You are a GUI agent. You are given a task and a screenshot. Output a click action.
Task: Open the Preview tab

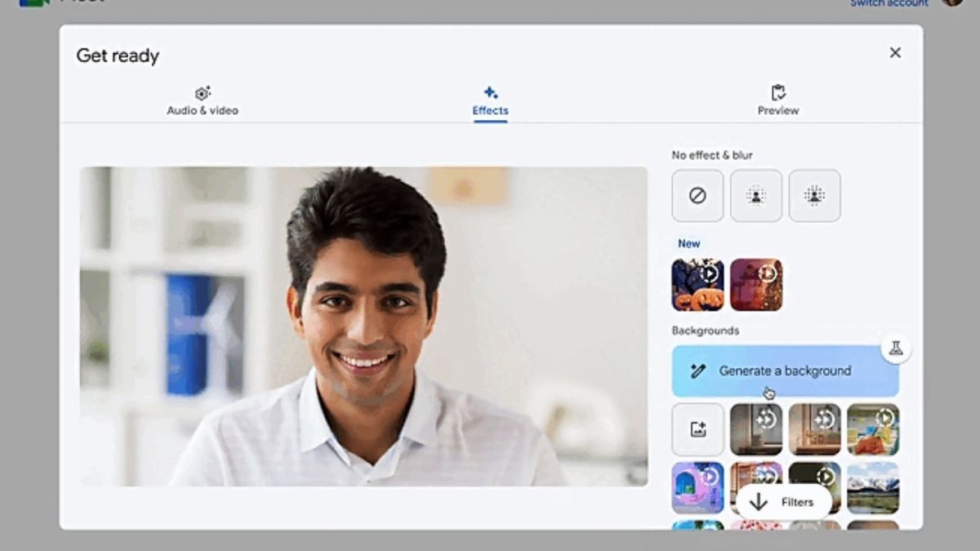tap(778, 102)
